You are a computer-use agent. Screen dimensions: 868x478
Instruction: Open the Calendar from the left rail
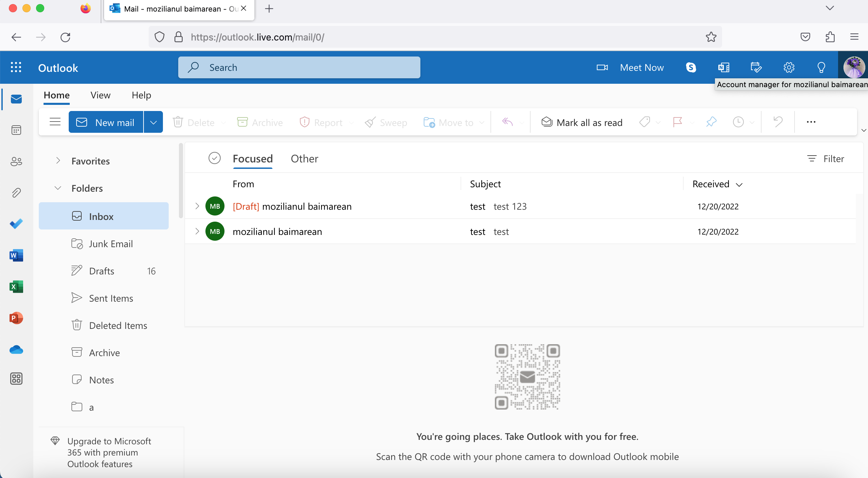pos(16,130)
